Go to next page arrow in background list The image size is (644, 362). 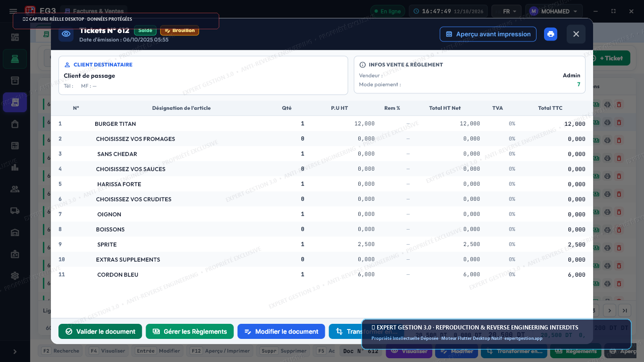pos(610,311)
